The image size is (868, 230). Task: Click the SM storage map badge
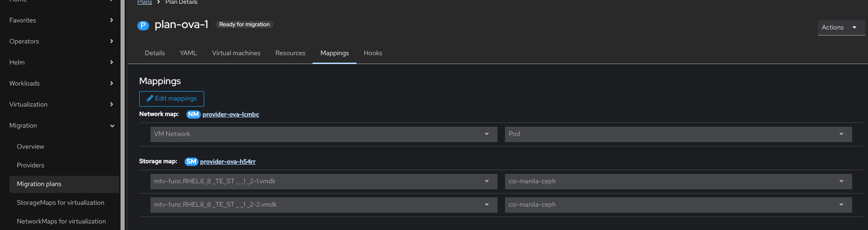click(x=191, y=162)
